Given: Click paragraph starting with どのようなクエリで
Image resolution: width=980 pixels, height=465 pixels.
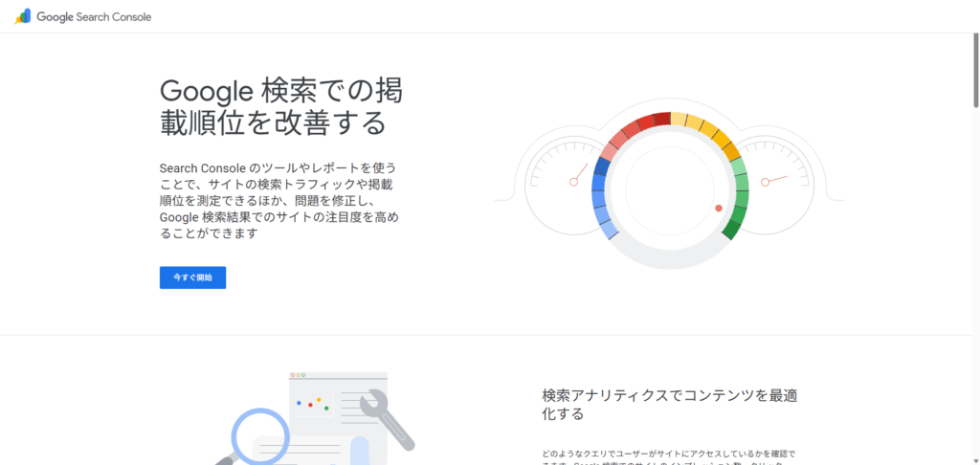Looking at the screenshot, I should [669, 458].
